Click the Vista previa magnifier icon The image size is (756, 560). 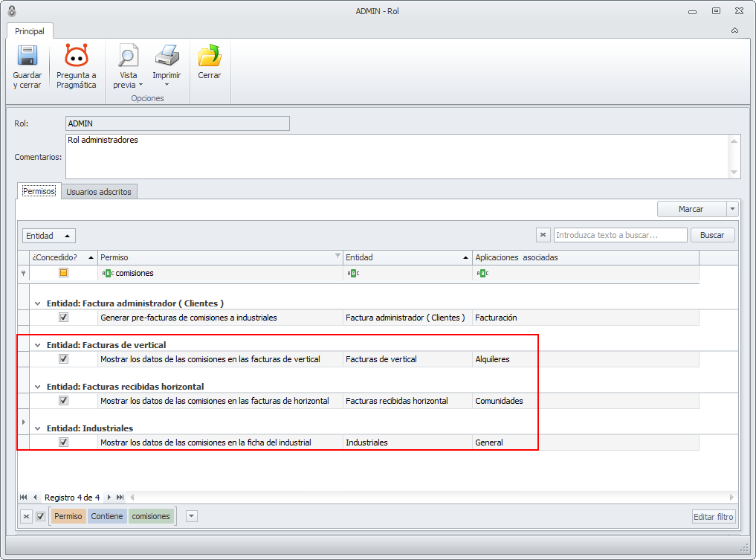129,56
